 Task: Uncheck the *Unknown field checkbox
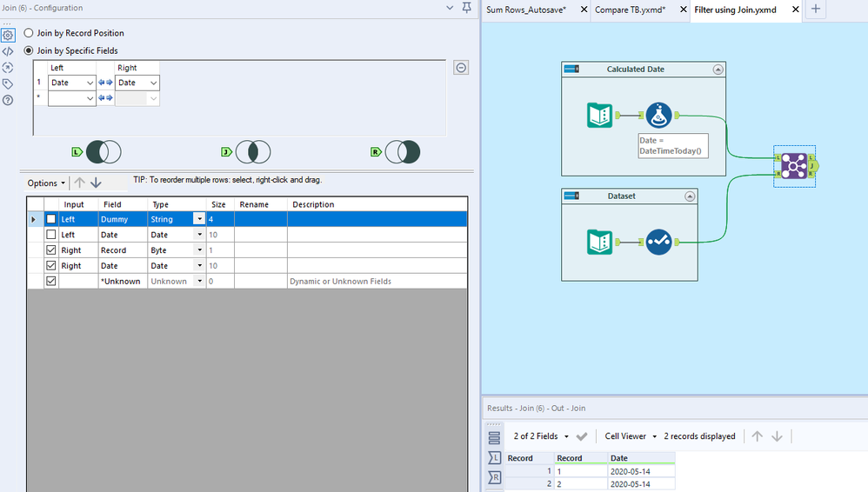click(51, 281)
